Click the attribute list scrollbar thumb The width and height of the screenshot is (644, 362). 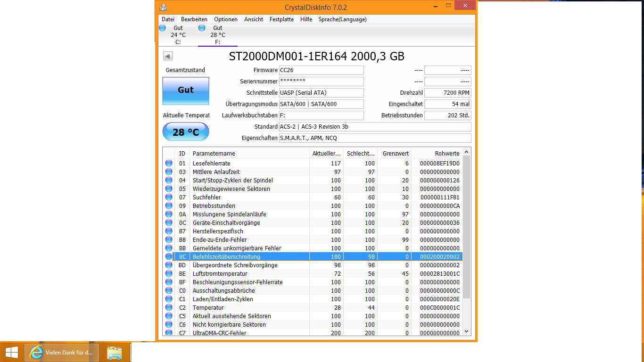(467, 227)
